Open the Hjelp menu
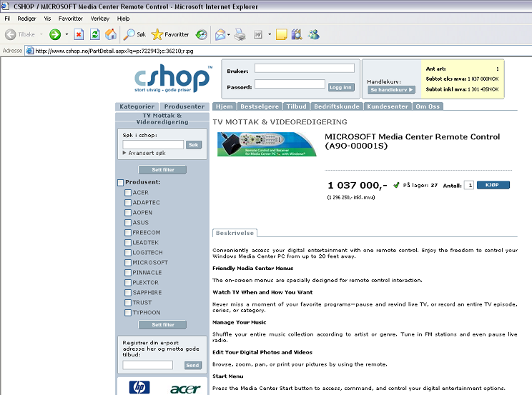 coord(123,19)
